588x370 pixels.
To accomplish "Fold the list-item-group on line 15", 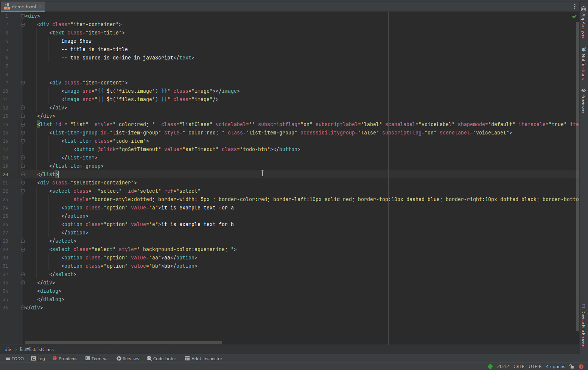I will click(x=23, y=133).
